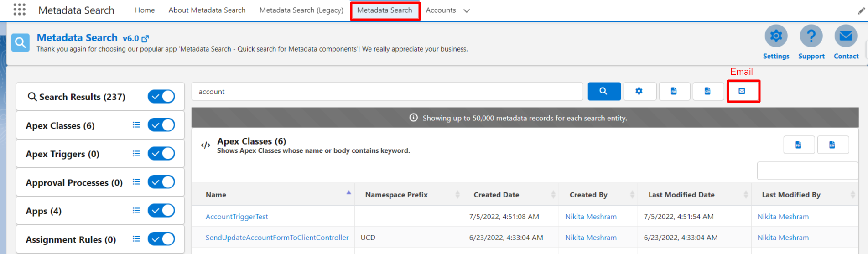Email the search results
Screen dimensions: 868x254
[743, 91]
